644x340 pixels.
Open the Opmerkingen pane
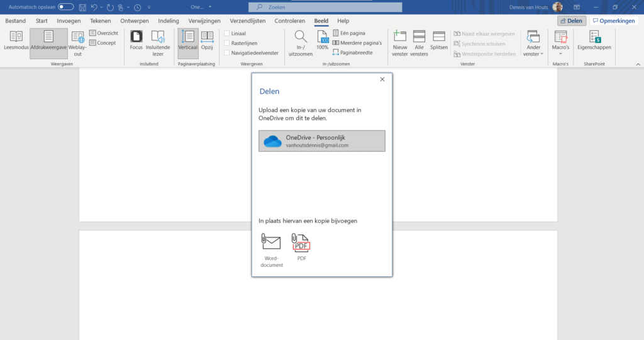tap(614, 21)
